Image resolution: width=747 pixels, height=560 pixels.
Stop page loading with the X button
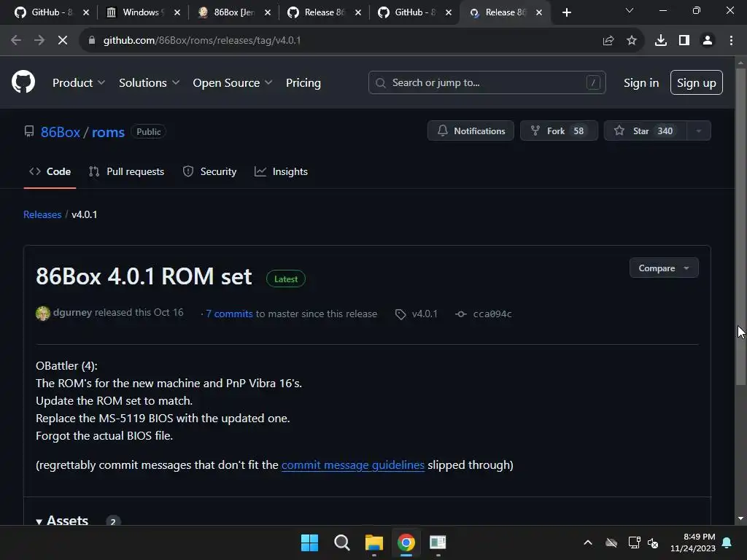(63, 41)
